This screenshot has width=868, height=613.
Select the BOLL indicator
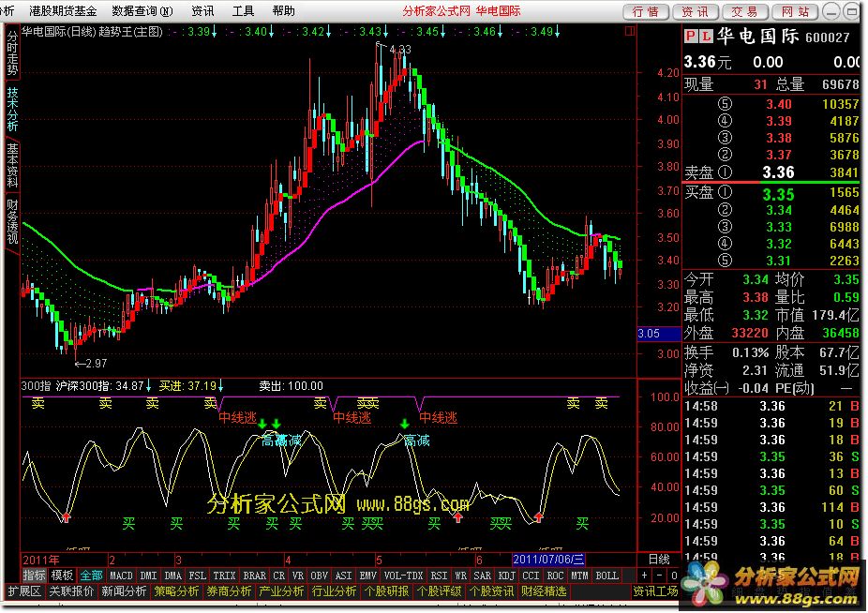click(606, 576)
